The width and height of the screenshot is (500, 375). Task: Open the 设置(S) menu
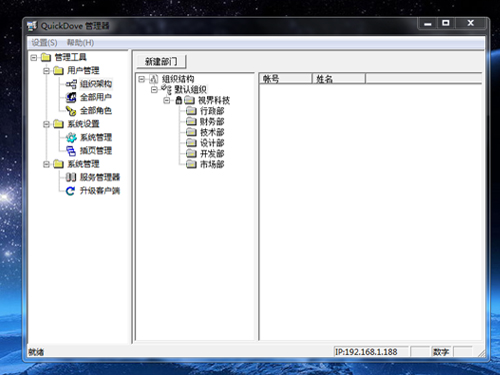[x=44, y=43]
